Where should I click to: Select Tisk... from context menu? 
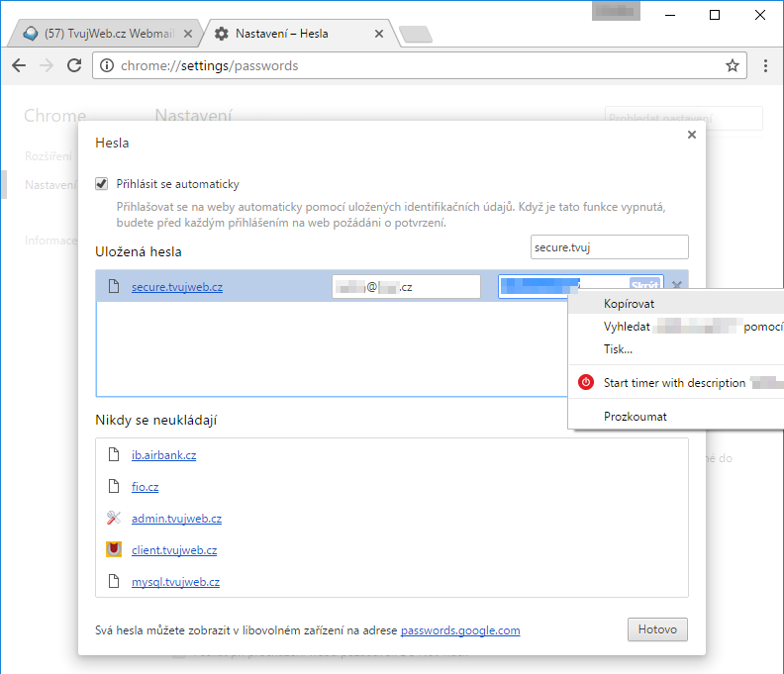click(618, 349)
